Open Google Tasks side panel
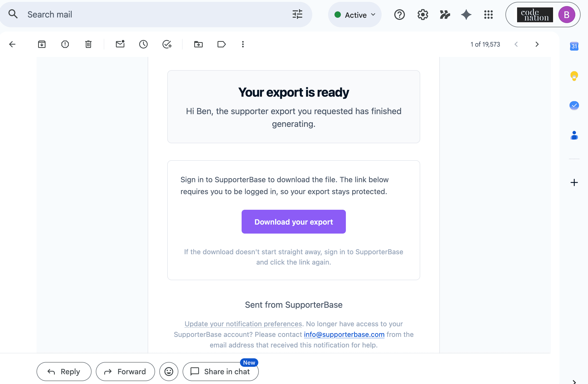The height and width of the screenshot is (384, 588). point(574,105)
